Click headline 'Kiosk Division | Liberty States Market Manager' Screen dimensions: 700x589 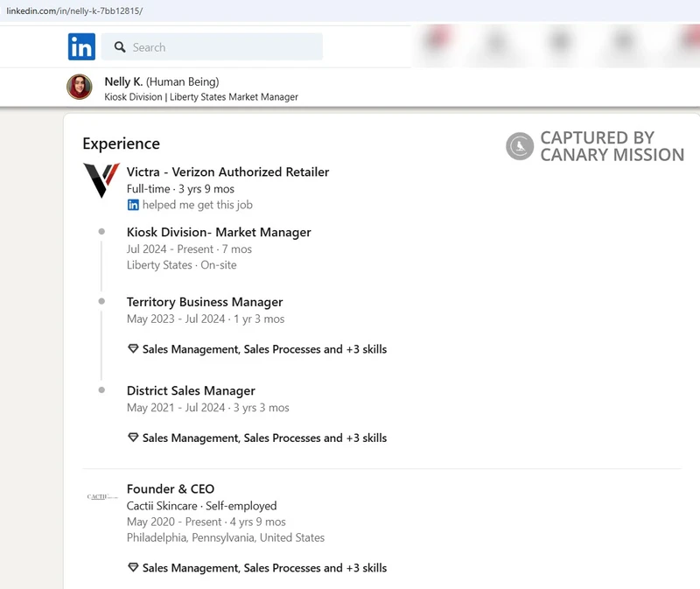point(201,97)
